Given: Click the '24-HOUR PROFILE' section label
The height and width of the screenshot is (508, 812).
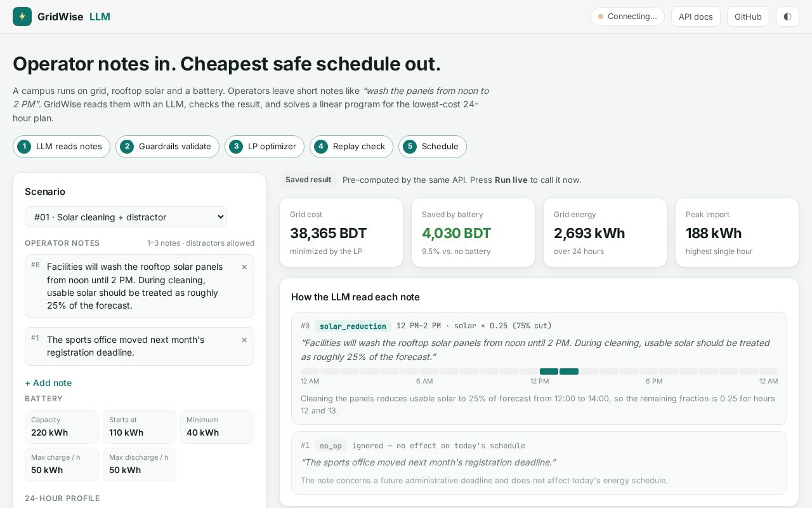Looking at the screenshot, I should [x=62, y=498].
